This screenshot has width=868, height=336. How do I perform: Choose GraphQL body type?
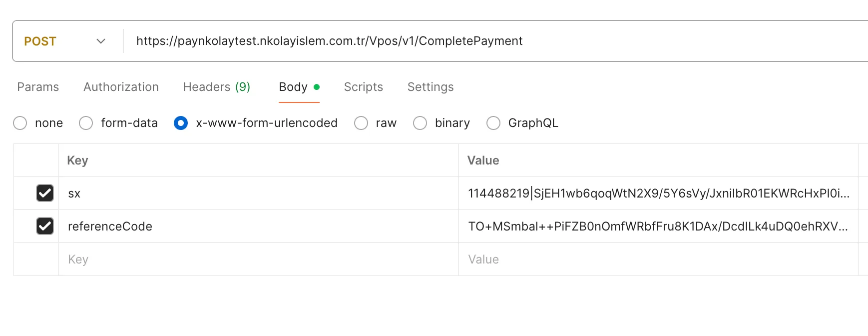[x=493, y=123]
